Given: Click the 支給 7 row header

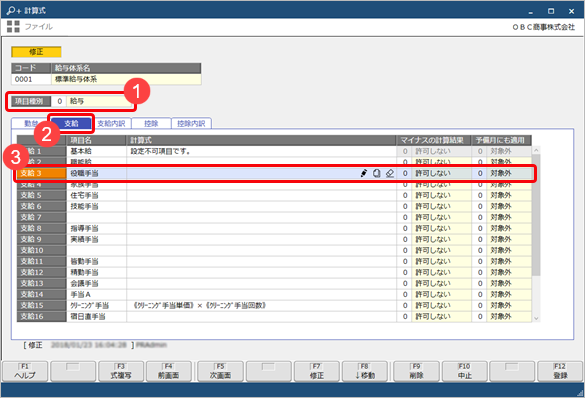Looking at the screenshot, I should tap(41, 217).
